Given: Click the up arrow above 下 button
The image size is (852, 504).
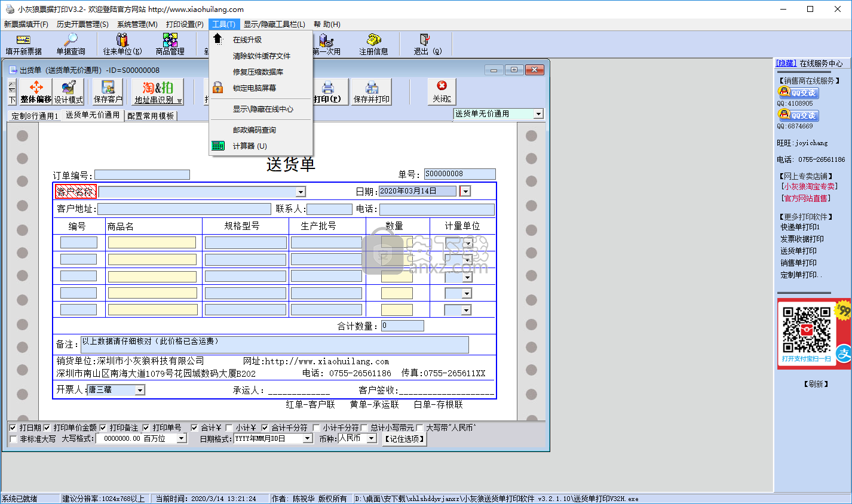Looking at the screenshot, I should click(12, 86).
